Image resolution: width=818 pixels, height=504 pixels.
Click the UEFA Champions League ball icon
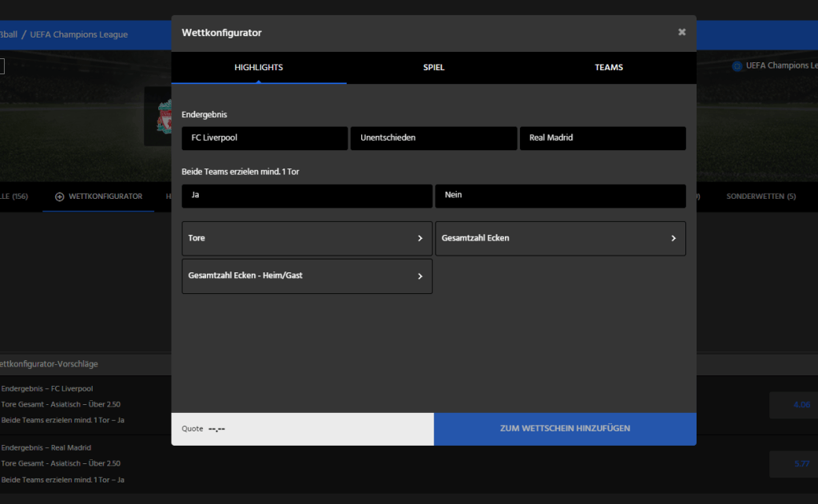coord(737,66)
